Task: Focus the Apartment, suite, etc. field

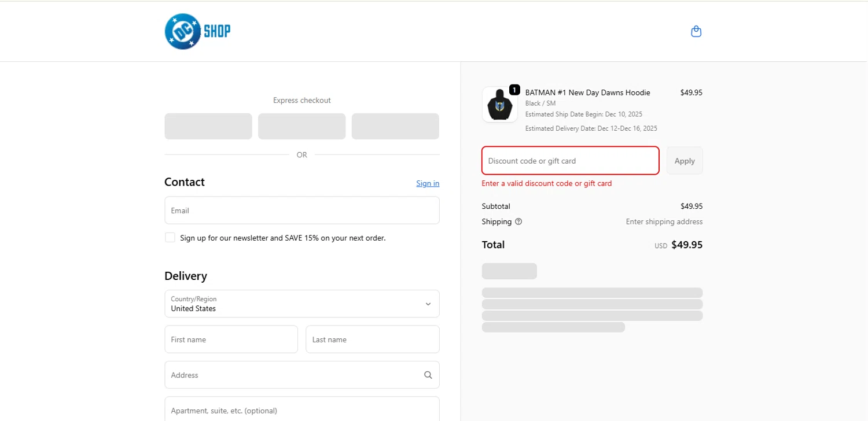Action: point(302,409)
